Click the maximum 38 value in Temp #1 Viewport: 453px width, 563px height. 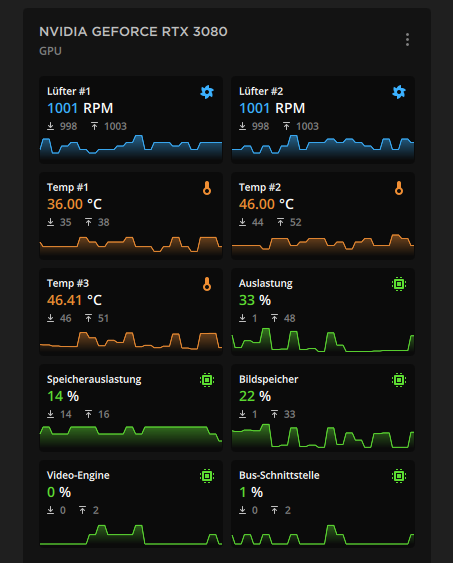[x=103, y=222]
